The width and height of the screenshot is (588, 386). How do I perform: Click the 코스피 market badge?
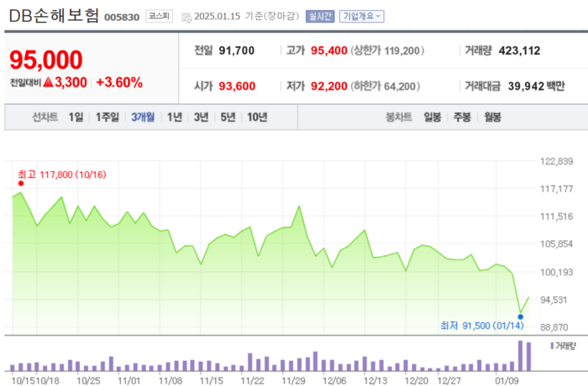pyautogui.click(x=159, y=16)
